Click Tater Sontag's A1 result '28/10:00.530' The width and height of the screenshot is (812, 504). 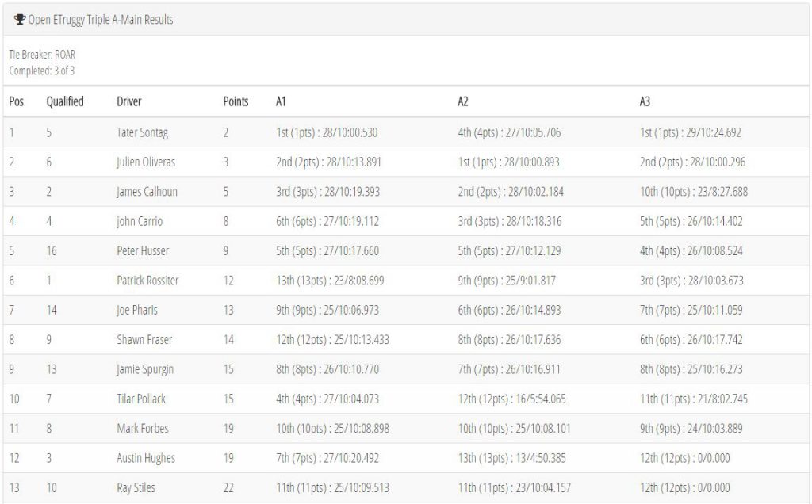pyautogui.click(x=350, y=132)
